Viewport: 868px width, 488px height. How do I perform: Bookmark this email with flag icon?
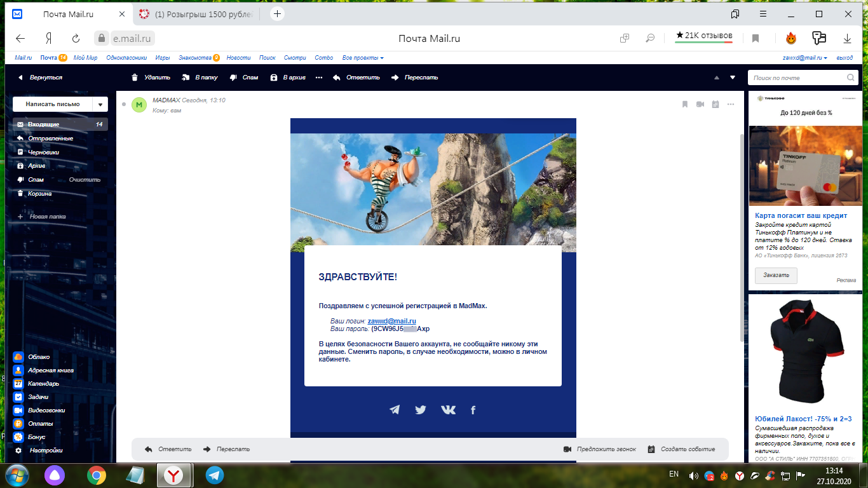[685, 104]
